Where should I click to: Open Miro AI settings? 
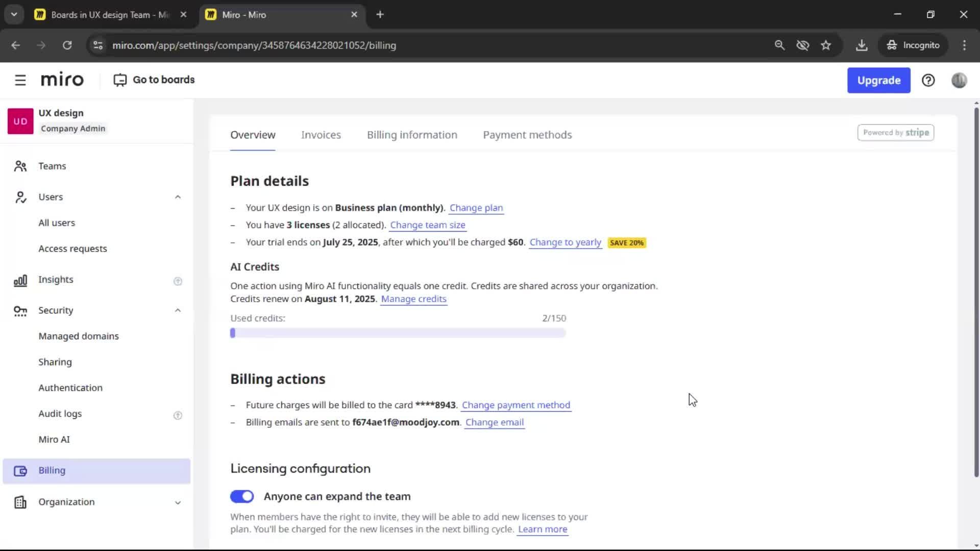54,440
